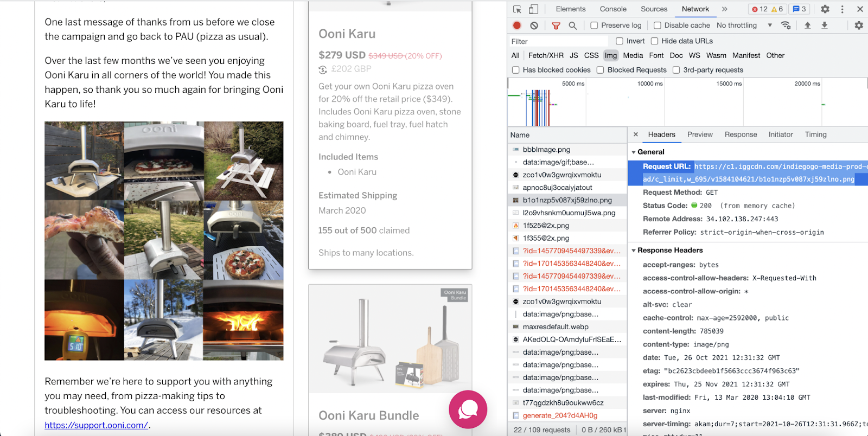This screenshot has width=868, height=436.
Task: Show the 6 warnings counter
Action: 777,9
